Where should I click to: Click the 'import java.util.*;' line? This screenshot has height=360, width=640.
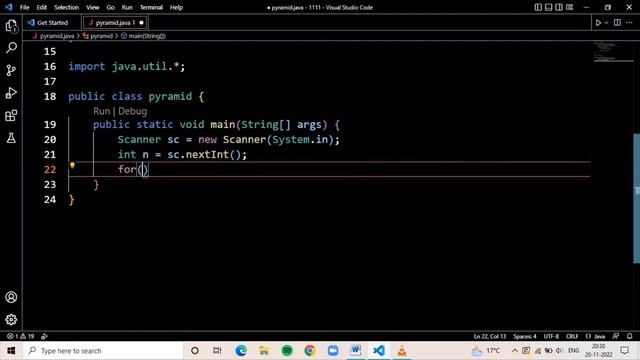tap(127, 66)
